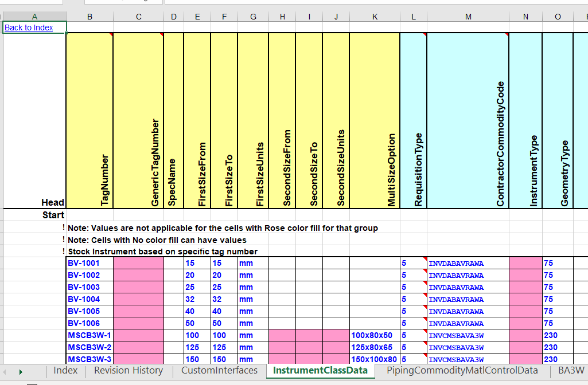588x385 pixels.
Task: Click the Back to Index hyperlink
Action: [29, 27]
